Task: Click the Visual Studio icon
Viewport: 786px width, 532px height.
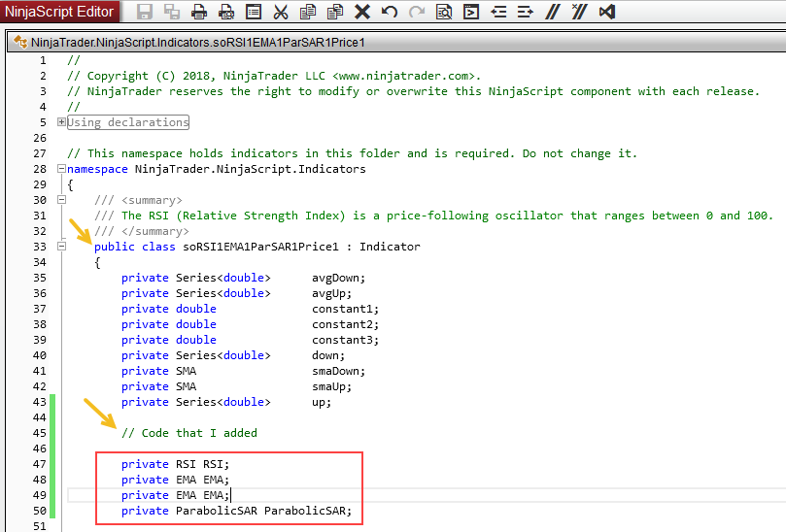Action: pyautogui.click(x=606, y=12)
